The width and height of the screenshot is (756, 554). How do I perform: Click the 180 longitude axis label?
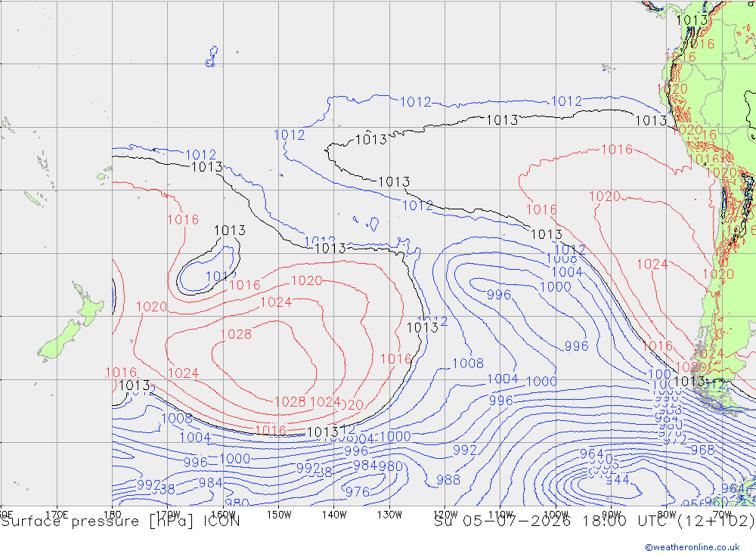click(113, 514)
